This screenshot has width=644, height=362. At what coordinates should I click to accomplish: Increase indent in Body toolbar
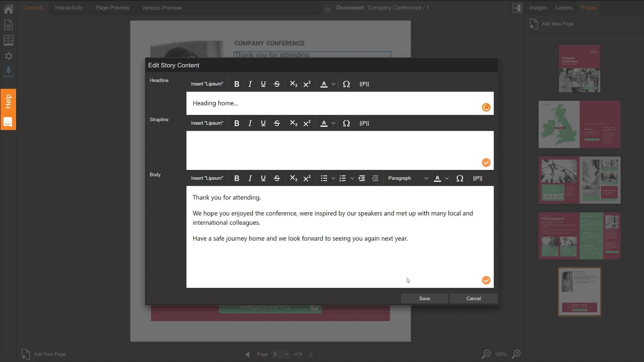click(362, 178)
